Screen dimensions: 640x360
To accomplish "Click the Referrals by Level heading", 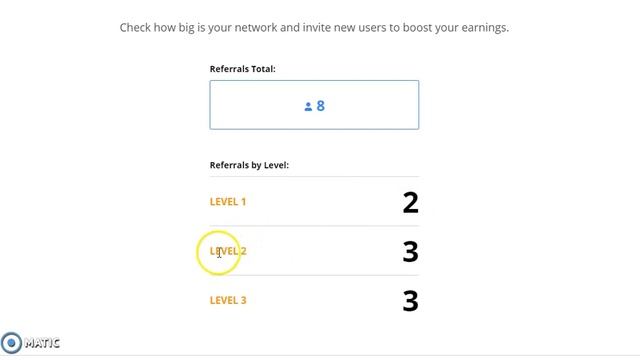I will (249, 165).
